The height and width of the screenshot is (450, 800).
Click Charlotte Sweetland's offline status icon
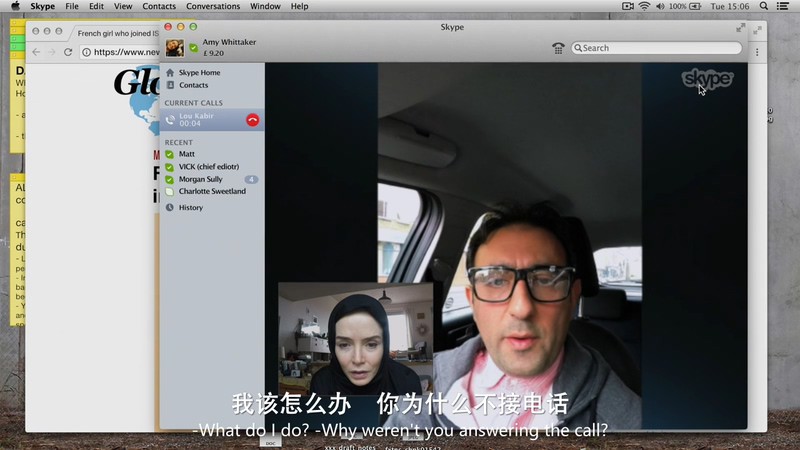pos(169,192)
